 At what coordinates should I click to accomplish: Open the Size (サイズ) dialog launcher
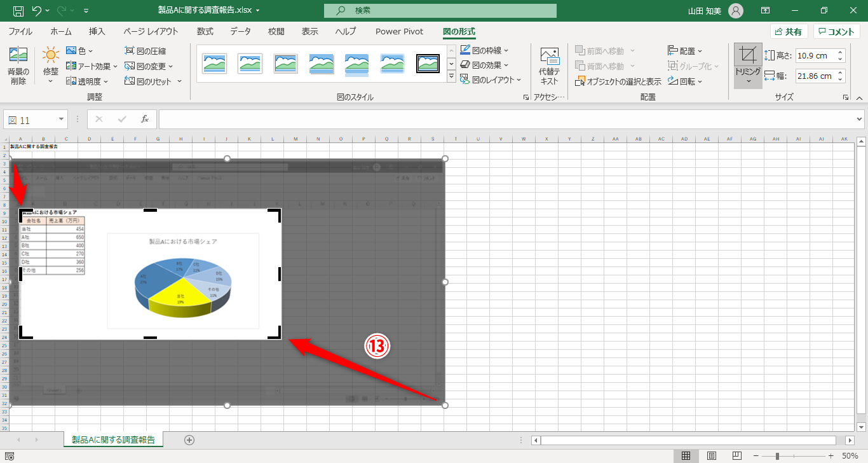tap(846, 97)
